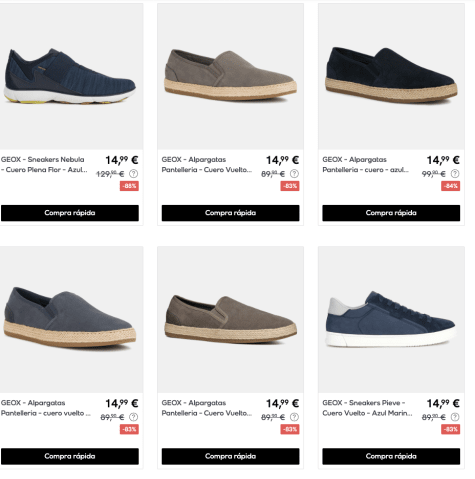This screenshot has height=479, width=475.
Task: Click Compra rápida under bottom-middle taupe Alpargatas
Action: [x=230, y=456]
